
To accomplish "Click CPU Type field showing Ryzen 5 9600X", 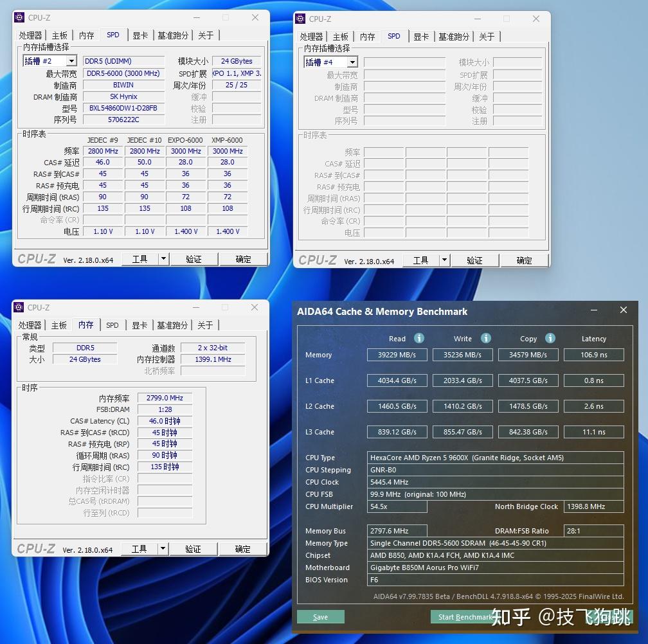I will [x=496, y=458].
